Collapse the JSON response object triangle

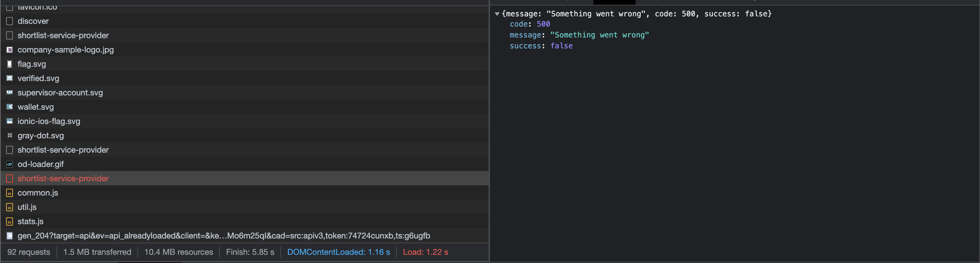(x=497, y=14)
